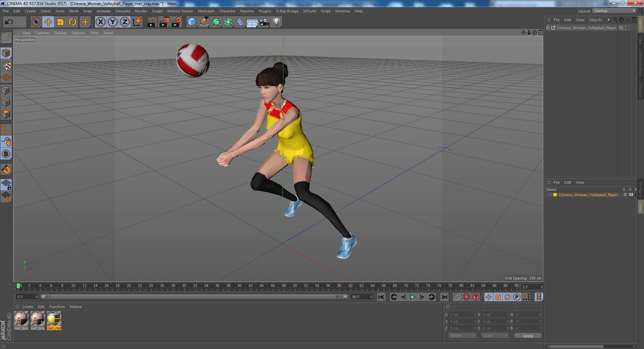Toggle autokeying button
The height and width of the screenshot is (349, 644).
coord(466,297)
